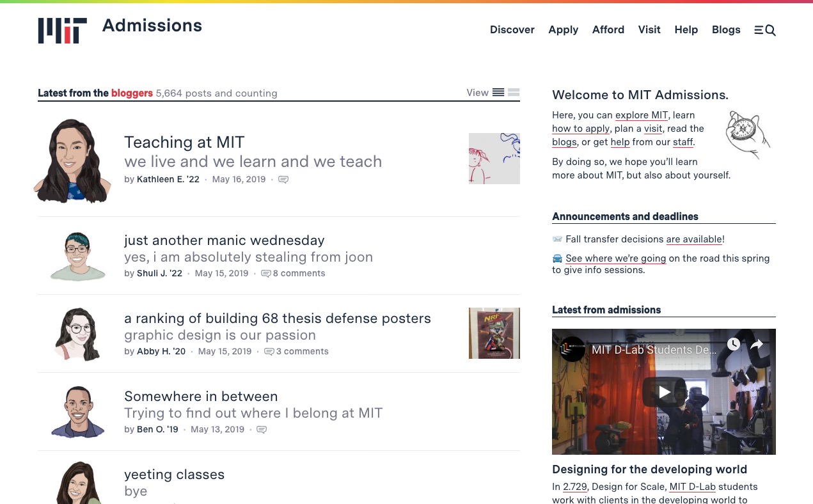
Task: Open the '8 comments' link
Action: point(299,274)
